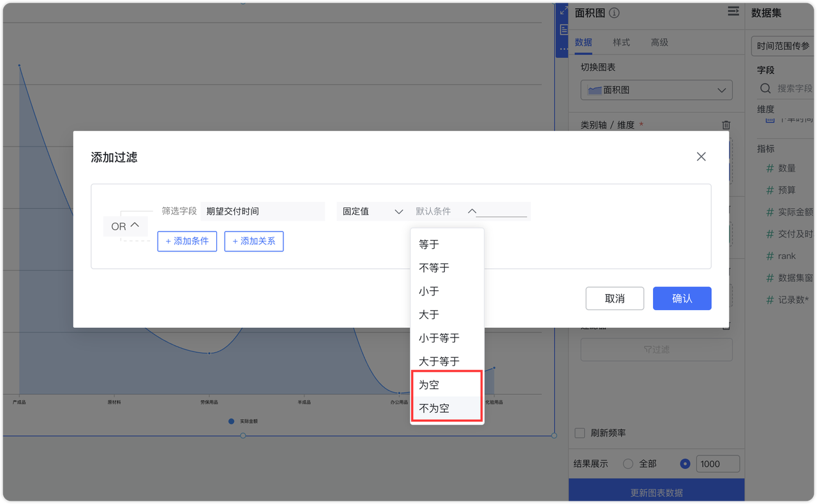Switch to the 高级 tab
Image resolution: width=817 pixels, height=504 pixels.
point(659,42)
